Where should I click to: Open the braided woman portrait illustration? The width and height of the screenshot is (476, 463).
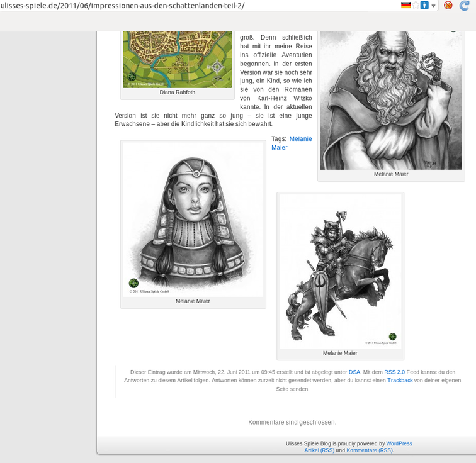pos(193,218)
